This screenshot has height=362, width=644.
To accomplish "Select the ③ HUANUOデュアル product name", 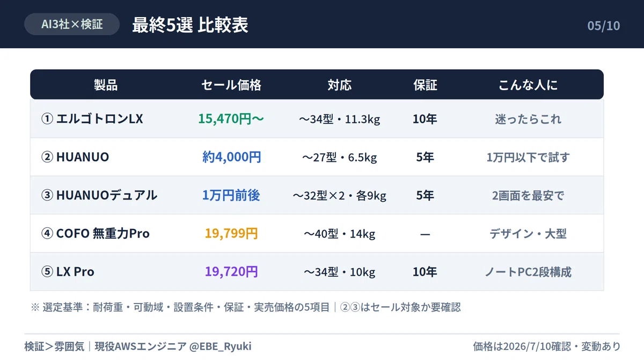I will (99, 195).
